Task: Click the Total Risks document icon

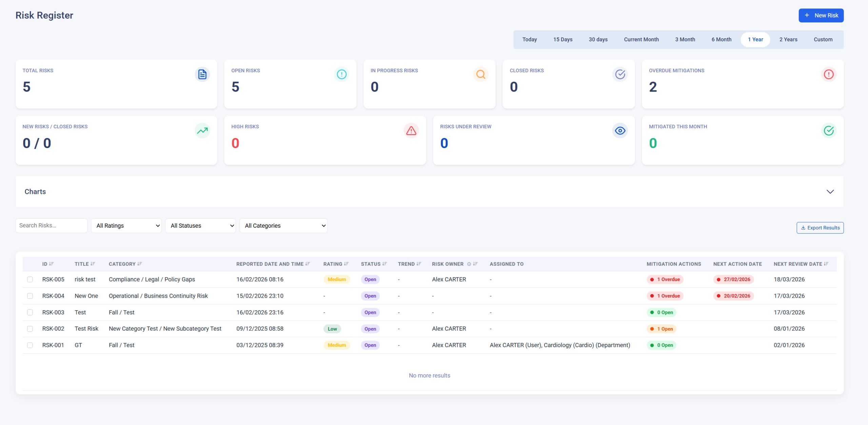Action: tap(202, 74)
